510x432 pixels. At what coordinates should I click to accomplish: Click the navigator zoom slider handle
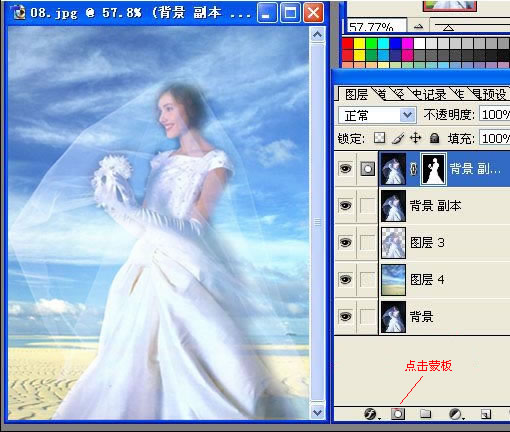(448, 28)
